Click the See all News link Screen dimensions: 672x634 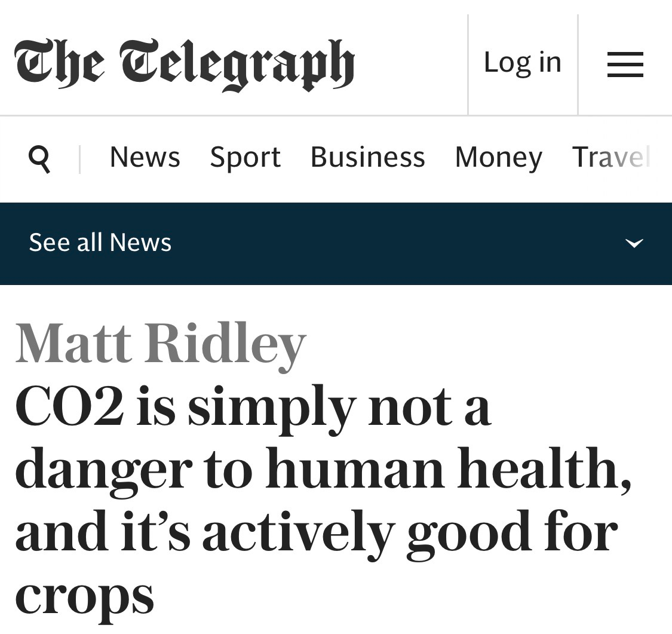point(100,243)
